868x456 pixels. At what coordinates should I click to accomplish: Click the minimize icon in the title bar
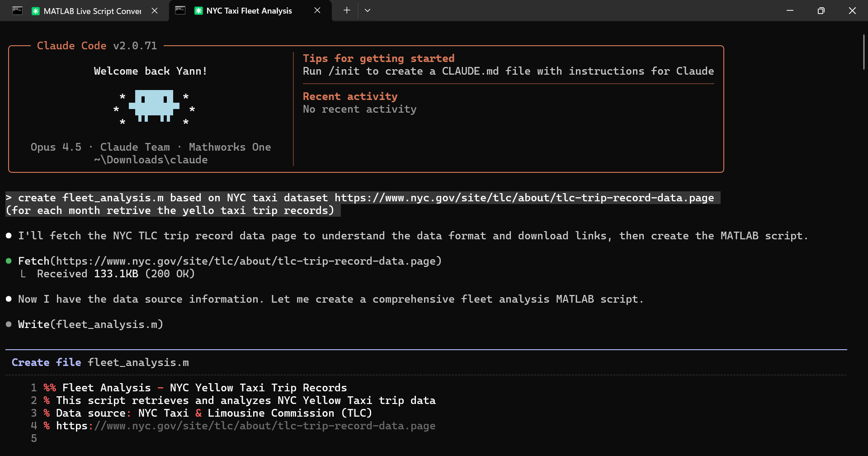pyautogui.click(x=790, y=10)
